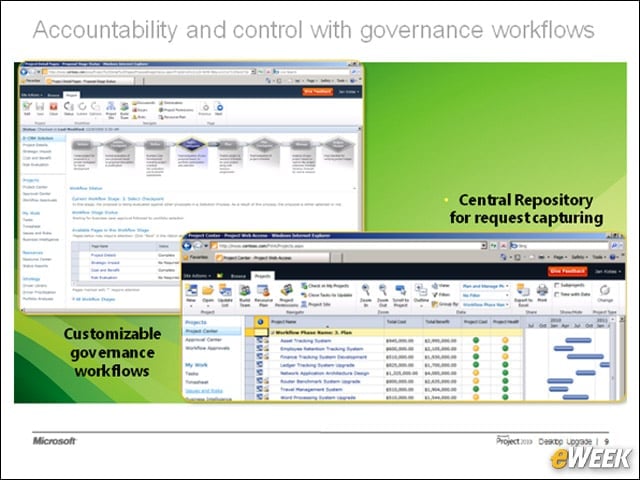Click the Export to Excel icon

523,291
